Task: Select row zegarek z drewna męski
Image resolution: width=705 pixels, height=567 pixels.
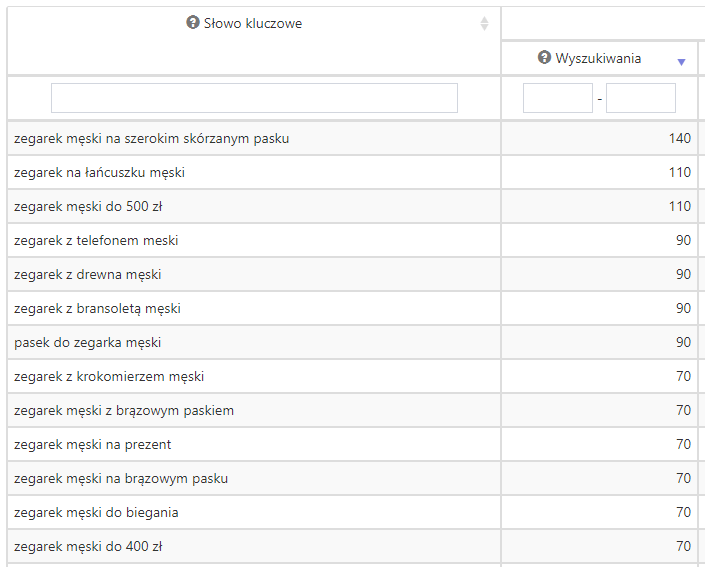Action: point(88,275)
